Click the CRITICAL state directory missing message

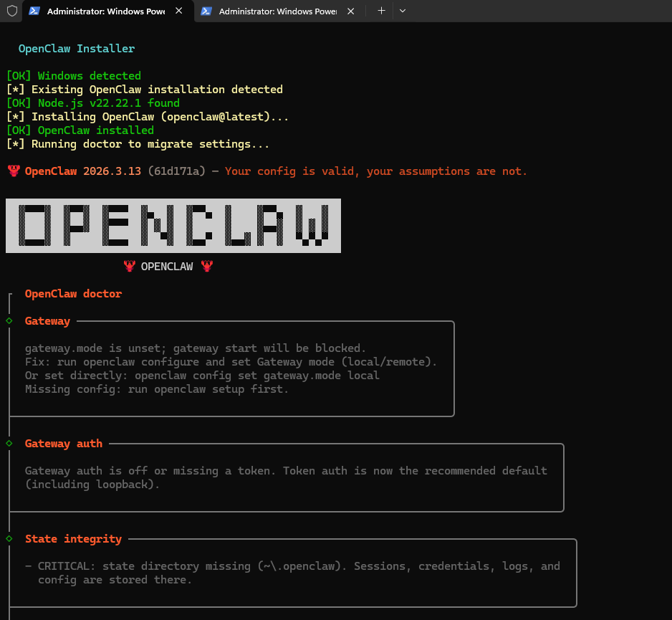coord(292,566)
